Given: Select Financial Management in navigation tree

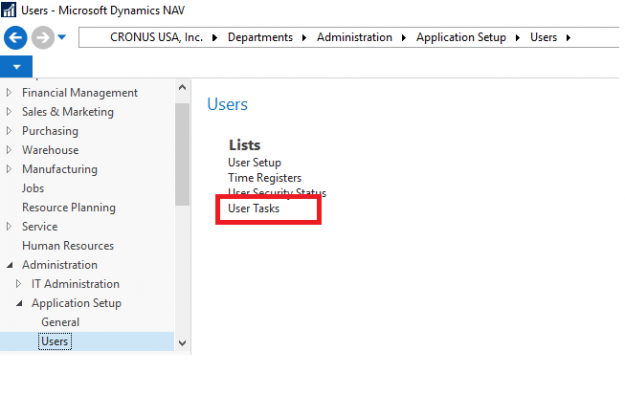Looking at the screenshot, I should pos(80,93).
